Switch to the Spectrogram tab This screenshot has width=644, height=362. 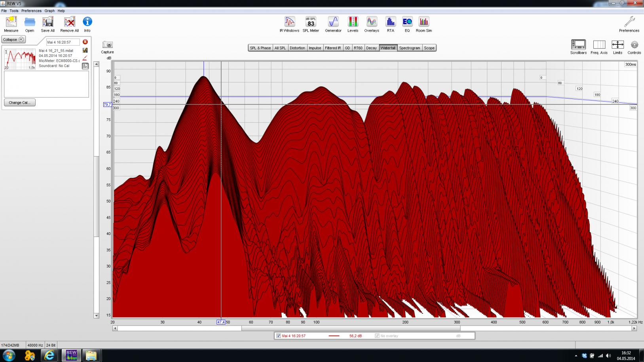coord(409,48)
